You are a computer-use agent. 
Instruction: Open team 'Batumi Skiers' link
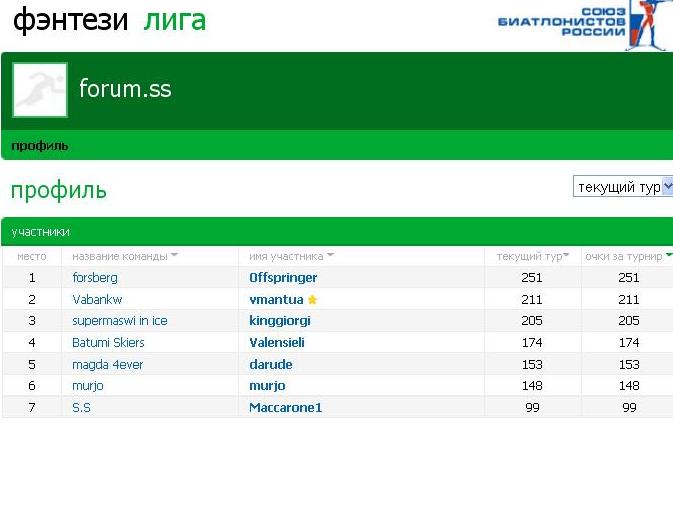pyautogui.click(x=108, y=342)
